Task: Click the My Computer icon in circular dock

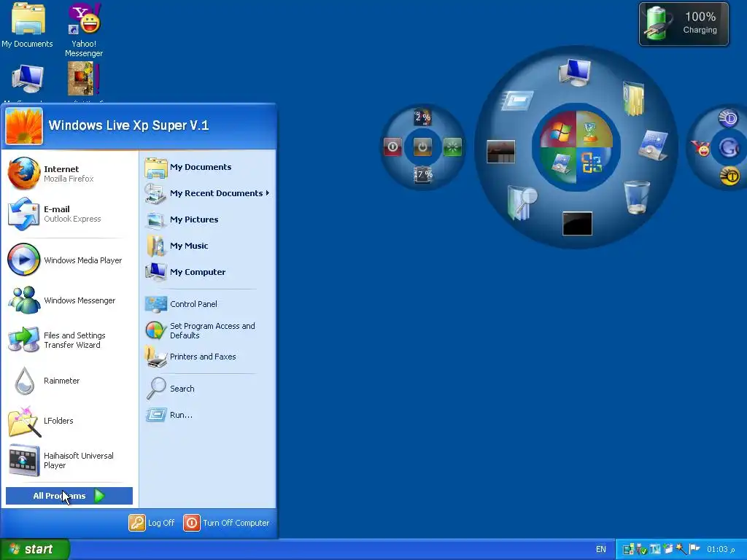Action: pos(575,72)
